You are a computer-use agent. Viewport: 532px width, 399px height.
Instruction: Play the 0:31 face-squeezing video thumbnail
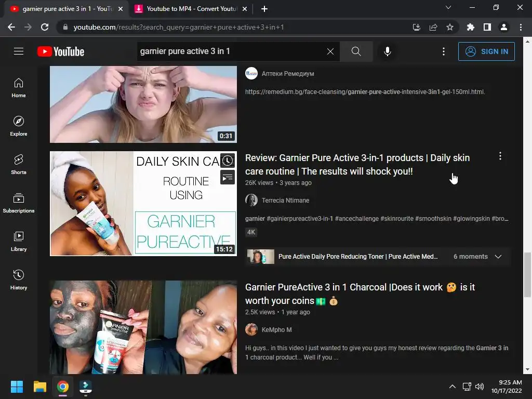(x=143, y=104)
